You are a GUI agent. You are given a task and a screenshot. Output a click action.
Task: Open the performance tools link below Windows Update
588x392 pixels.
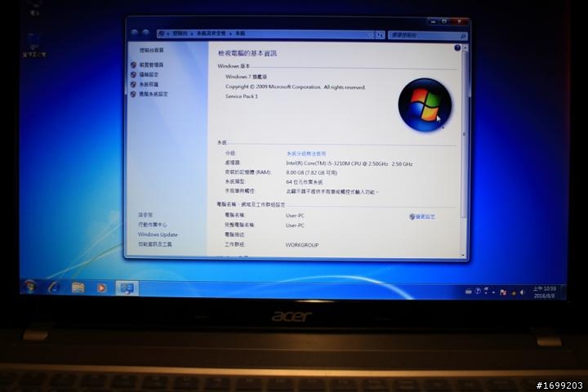tap(155, 244)
